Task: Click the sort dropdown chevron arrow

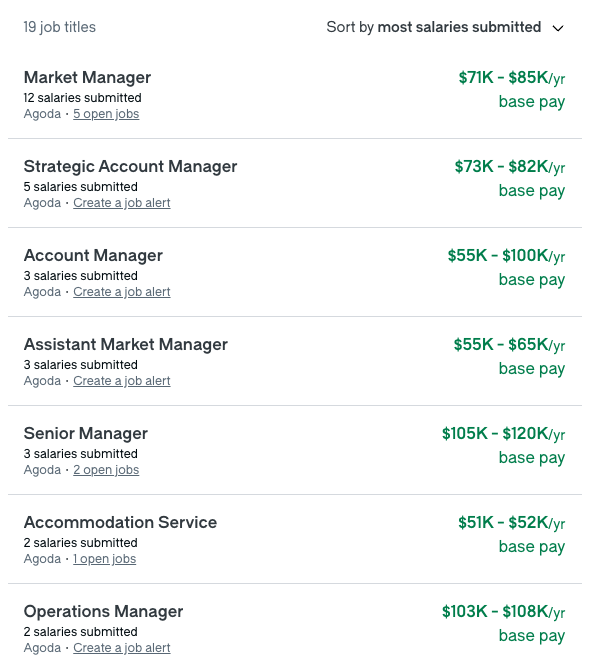Action: [558, 28]
